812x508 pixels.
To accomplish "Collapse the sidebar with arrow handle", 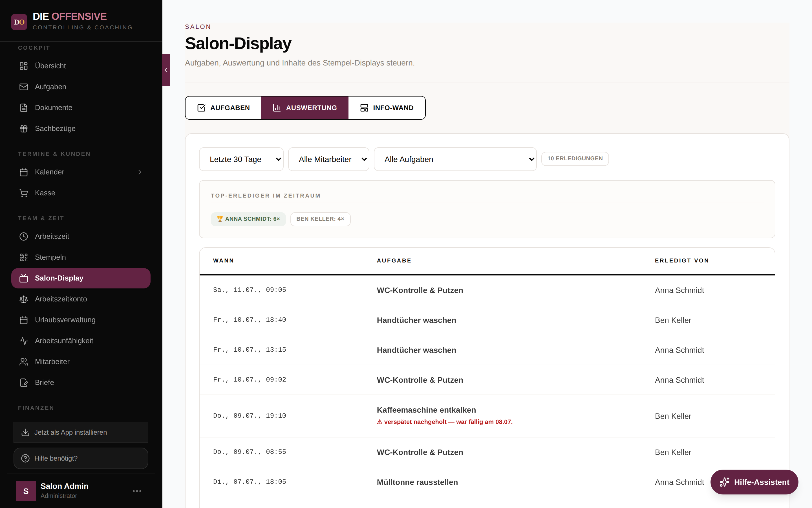I will click(166, 70).
